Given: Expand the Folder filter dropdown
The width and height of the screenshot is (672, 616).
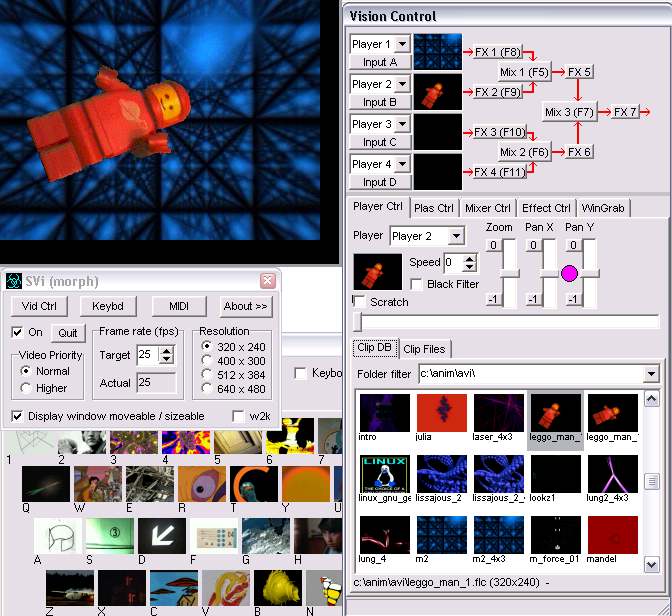Looking at the screenshot, I should 651,374.
